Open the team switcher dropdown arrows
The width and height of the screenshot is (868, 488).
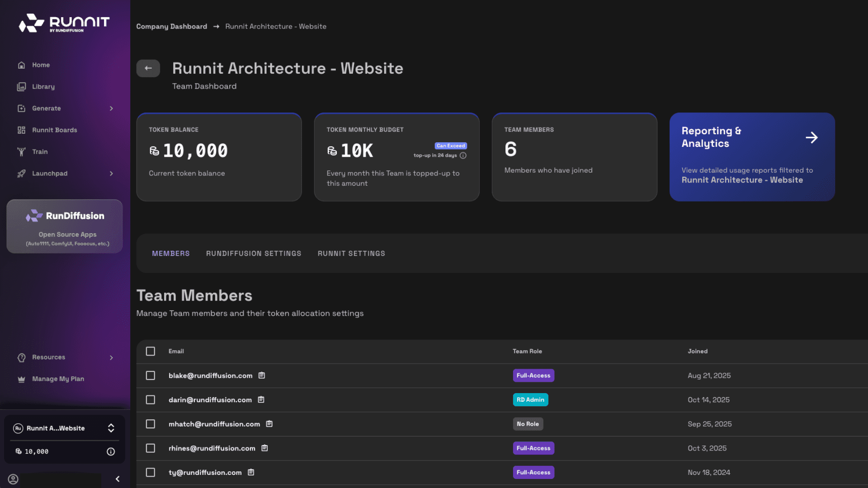111,428
